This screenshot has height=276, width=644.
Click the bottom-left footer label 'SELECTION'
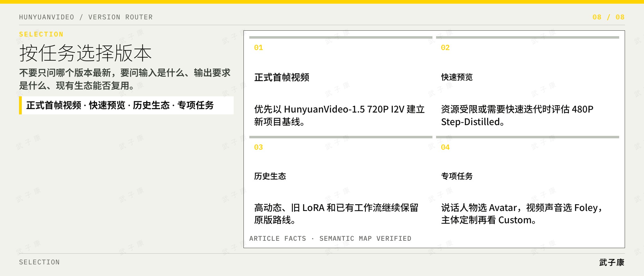coord(39,262)
